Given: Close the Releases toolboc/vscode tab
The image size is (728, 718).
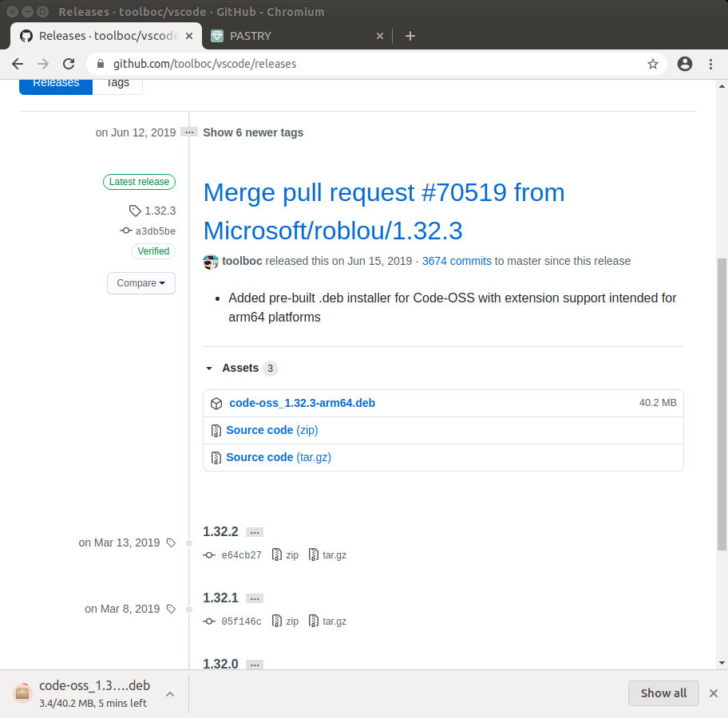Looking at the screenshot, I should click(x=189, y=36).
